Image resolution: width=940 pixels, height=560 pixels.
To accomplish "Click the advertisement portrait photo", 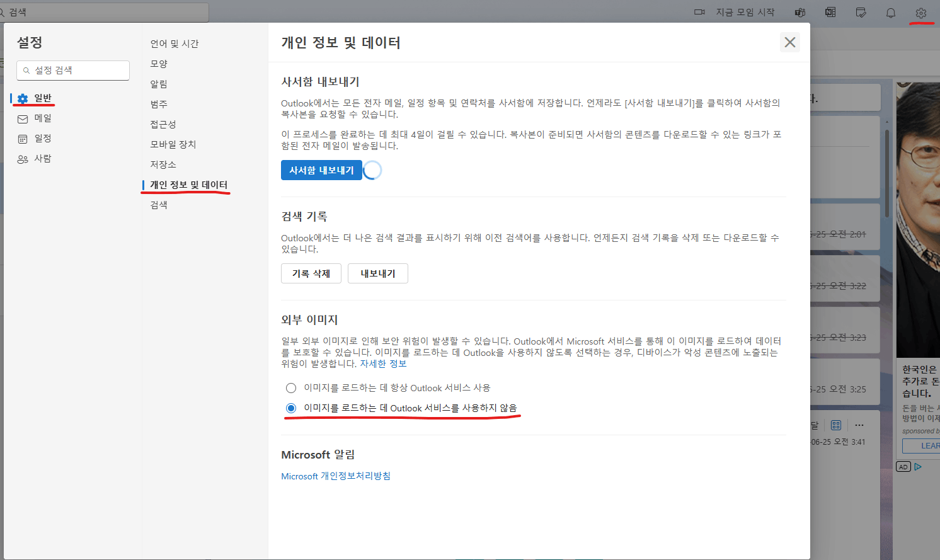I will tap(918, 220).
